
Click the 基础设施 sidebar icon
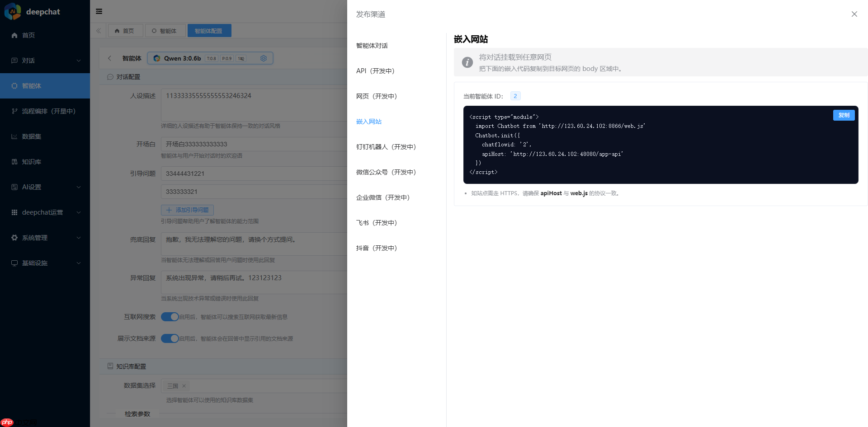tap(14, 263)
